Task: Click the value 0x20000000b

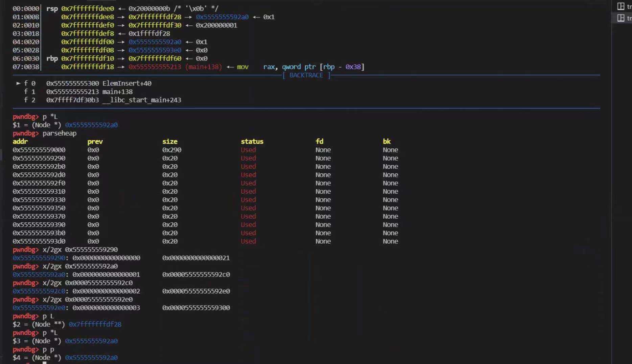Action: [x=149, y=8]
